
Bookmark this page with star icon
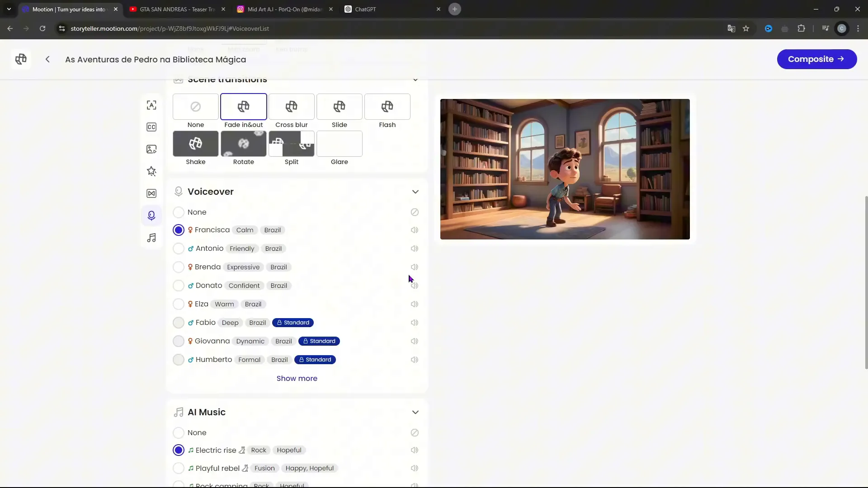pos(746,28)
